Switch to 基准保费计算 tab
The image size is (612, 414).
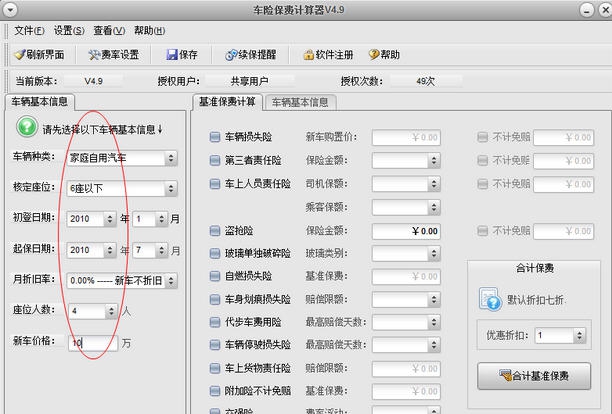tap(227, 102)
